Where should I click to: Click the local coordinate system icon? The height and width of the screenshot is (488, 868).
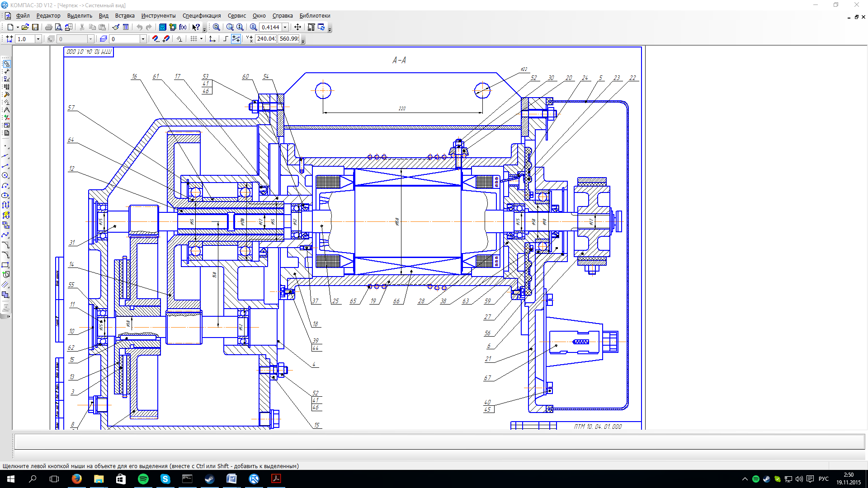click(x=212, y=39)
